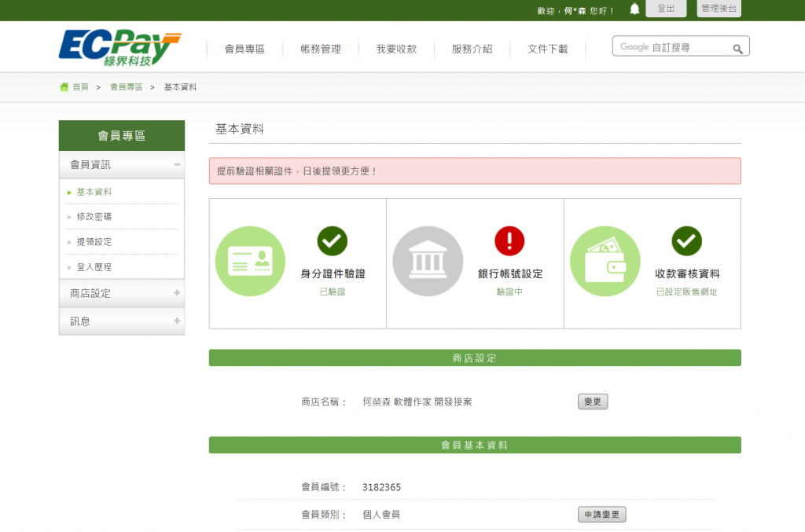This screenshot has height=532, width=805.
Task: Click the 身分證件驗證 title
Action: pyautogui.click(x=333, y=273)
